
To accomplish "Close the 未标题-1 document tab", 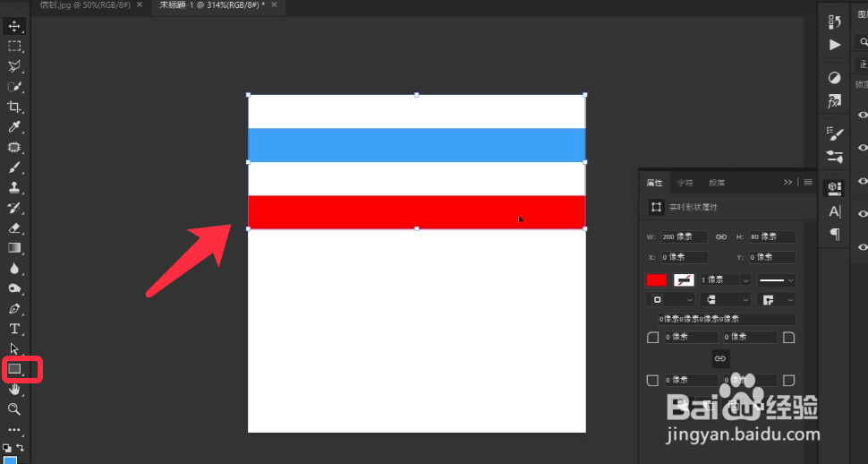I will point(274,4).
